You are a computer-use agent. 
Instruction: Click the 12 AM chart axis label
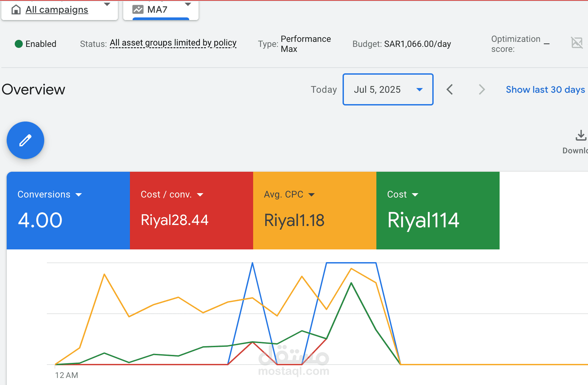point(67,375)
